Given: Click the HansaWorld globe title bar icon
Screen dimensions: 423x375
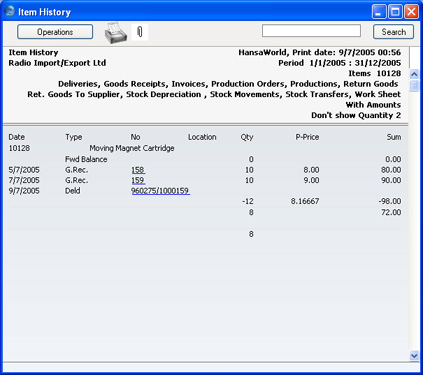Looking at the screenshot, I should point(9,12).
